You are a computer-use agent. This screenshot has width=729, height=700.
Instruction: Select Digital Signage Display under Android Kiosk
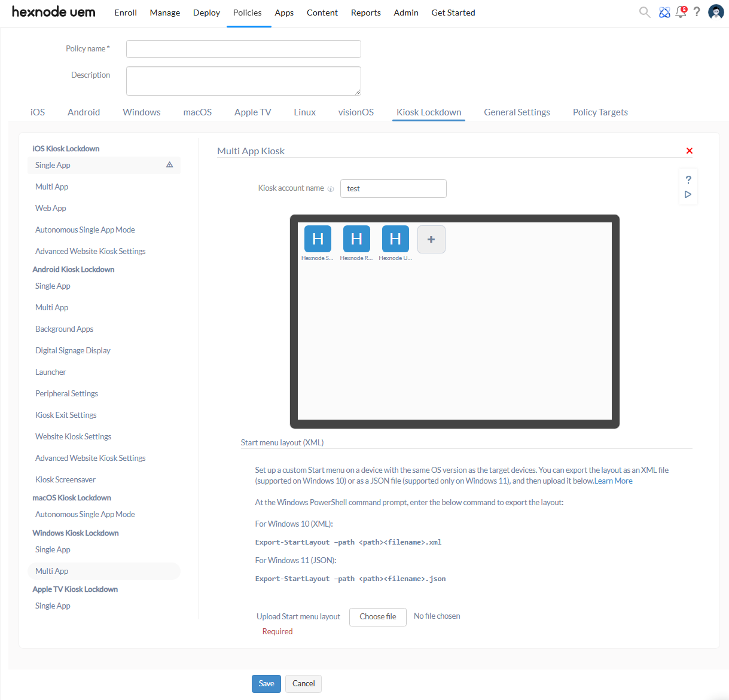pyautogui.click(x=73, y=351)
